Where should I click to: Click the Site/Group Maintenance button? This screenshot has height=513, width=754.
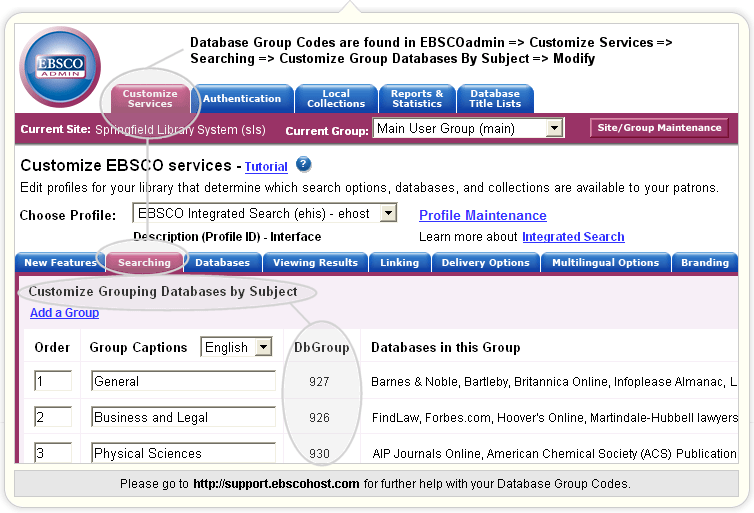[659, 128]
